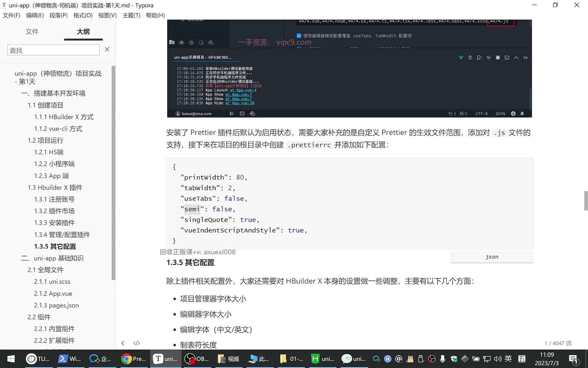Toggle source code mode icon
The image size is (588, 368).
tap(137, 343)
